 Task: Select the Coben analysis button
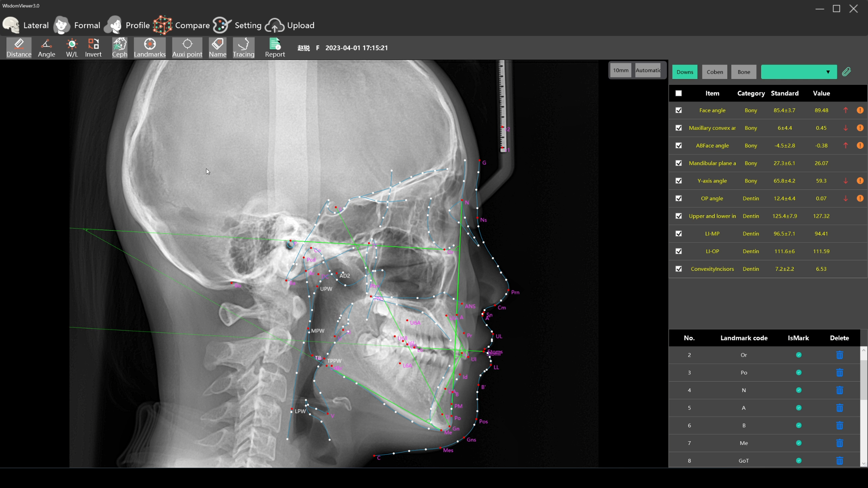(714, 72)
